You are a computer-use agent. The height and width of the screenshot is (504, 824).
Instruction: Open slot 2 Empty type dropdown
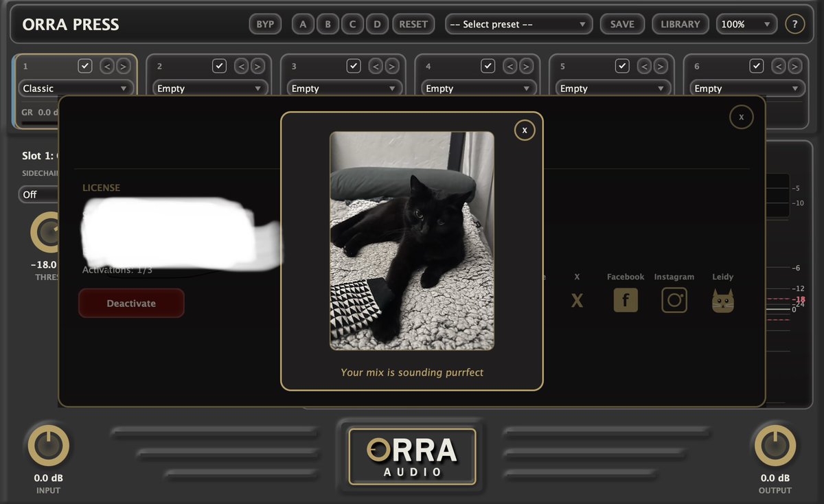(x=210, y=88)
